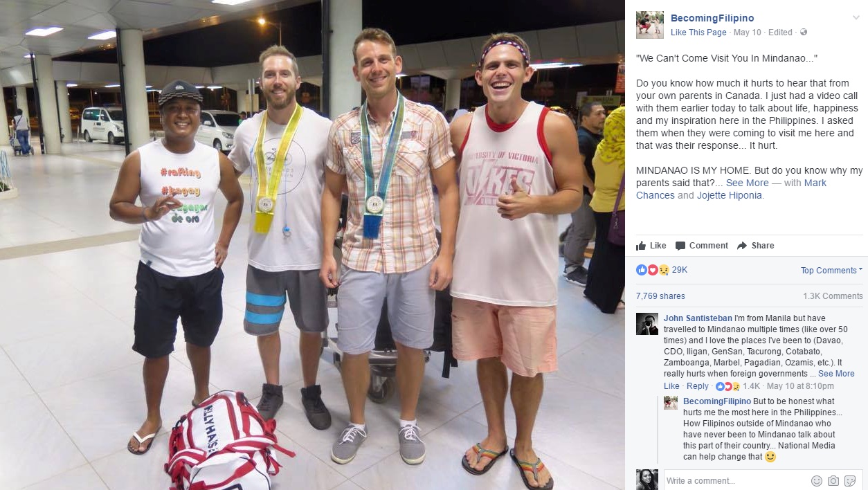Insert an emoji with smiley icon
The height and width of the screenshot is (490, 868).
[x=817, y=481]
